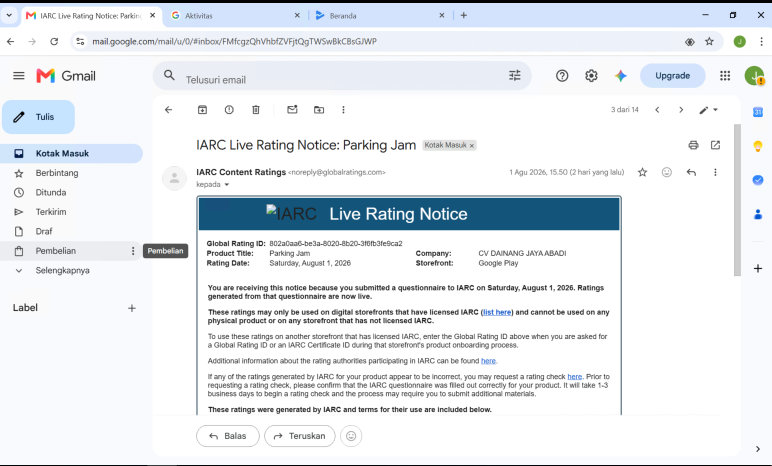Open emoji reaction button beside Teruskan

[x=351, y=436]
